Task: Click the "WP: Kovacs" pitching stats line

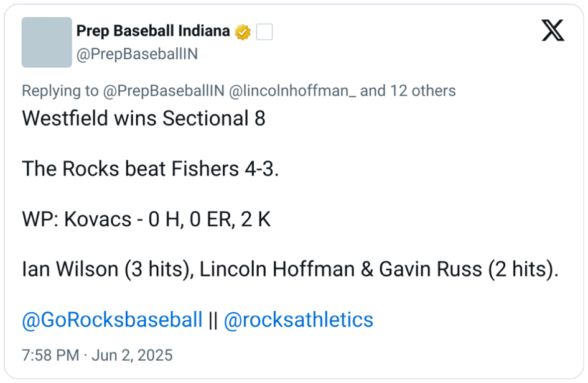Action: [146, 219]
